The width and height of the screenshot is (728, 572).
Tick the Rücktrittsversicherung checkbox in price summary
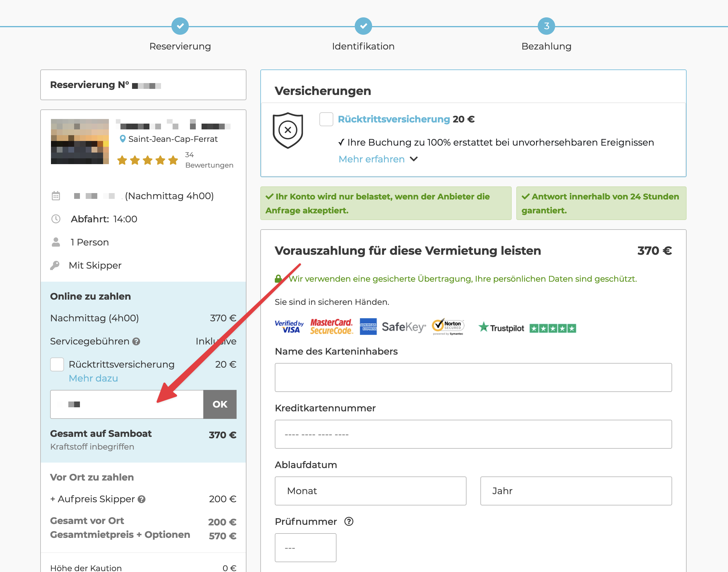57,364
